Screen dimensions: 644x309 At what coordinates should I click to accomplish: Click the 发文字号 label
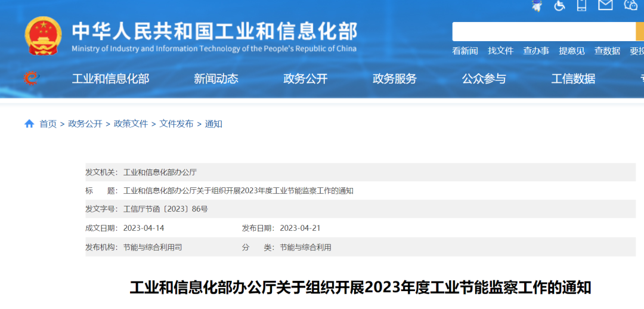101,209
